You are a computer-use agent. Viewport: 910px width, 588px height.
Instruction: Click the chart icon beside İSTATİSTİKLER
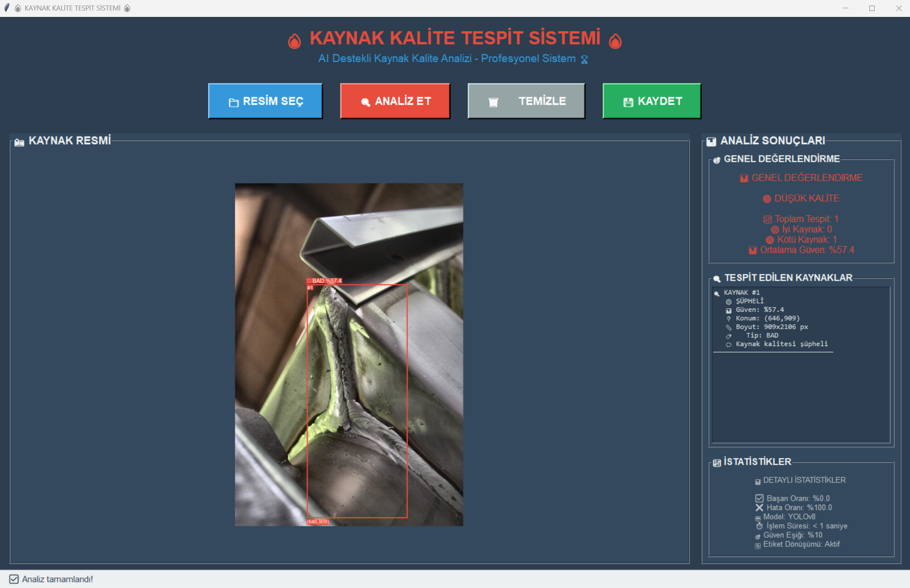pos(716,463)
